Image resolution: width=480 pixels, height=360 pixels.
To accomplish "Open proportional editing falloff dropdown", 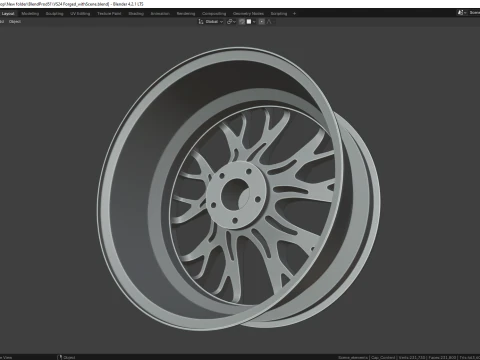I will point(271,22).
